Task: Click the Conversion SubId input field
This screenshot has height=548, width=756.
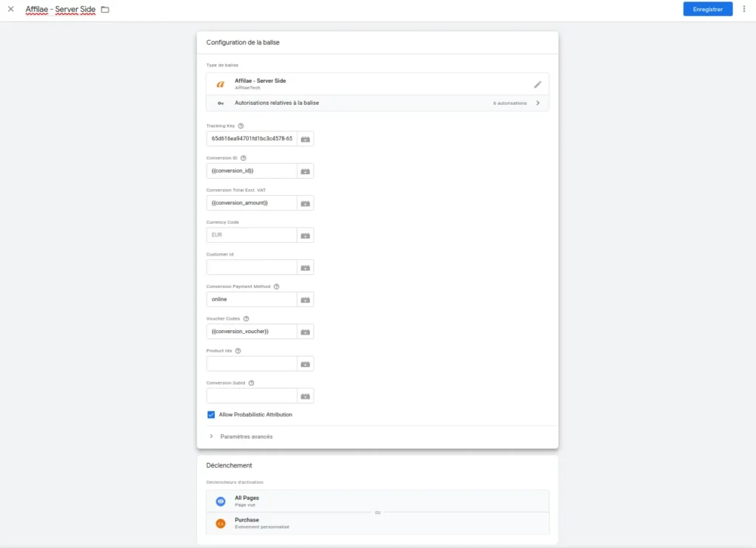Action: pyautogui.click(x=252, y=396)
